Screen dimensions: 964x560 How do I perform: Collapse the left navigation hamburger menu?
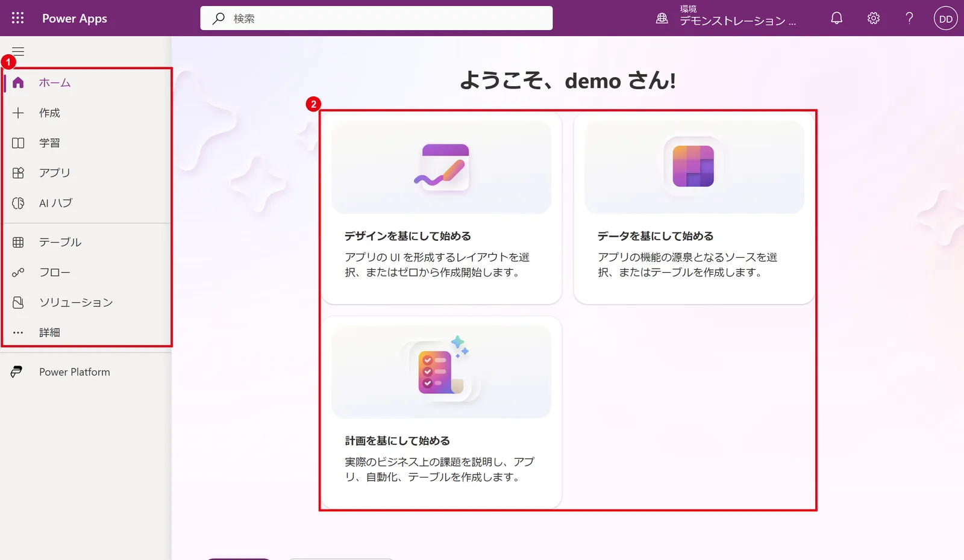pyautogui.click(x=18, y=52)
